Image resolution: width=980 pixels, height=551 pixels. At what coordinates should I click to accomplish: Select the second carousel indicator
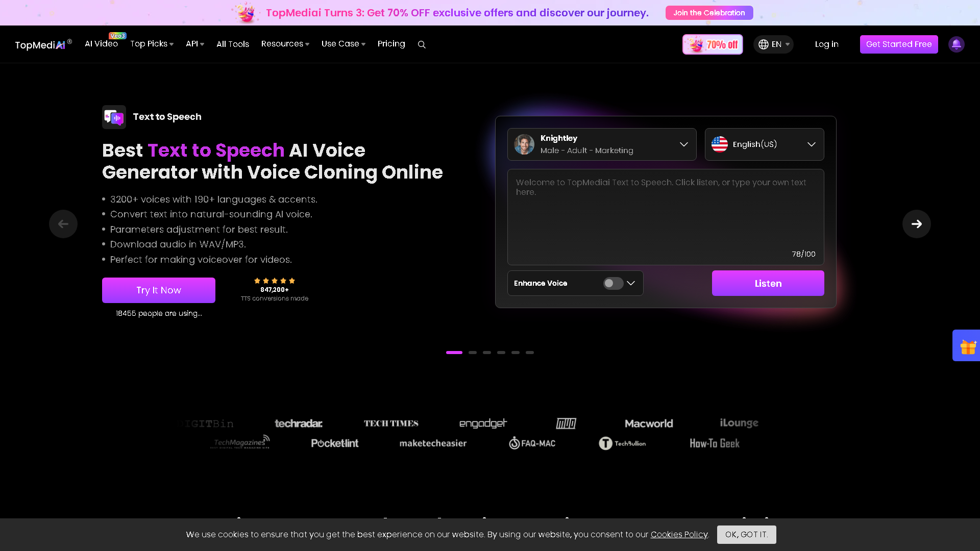pos(473,353)
